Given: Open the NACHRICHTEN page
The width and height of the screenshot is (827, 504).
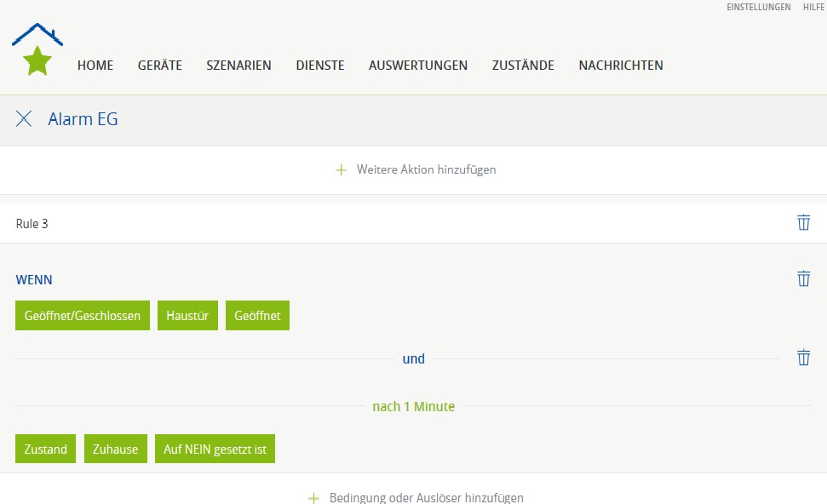Looking at the screenshot, I should click(621, 66).
